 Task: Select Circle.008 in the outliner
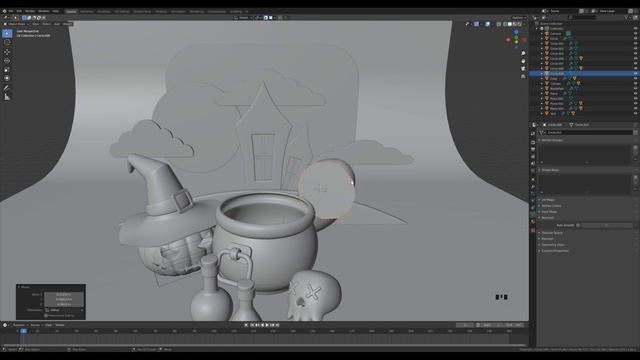pyautogui.click(x=557, y=69)
